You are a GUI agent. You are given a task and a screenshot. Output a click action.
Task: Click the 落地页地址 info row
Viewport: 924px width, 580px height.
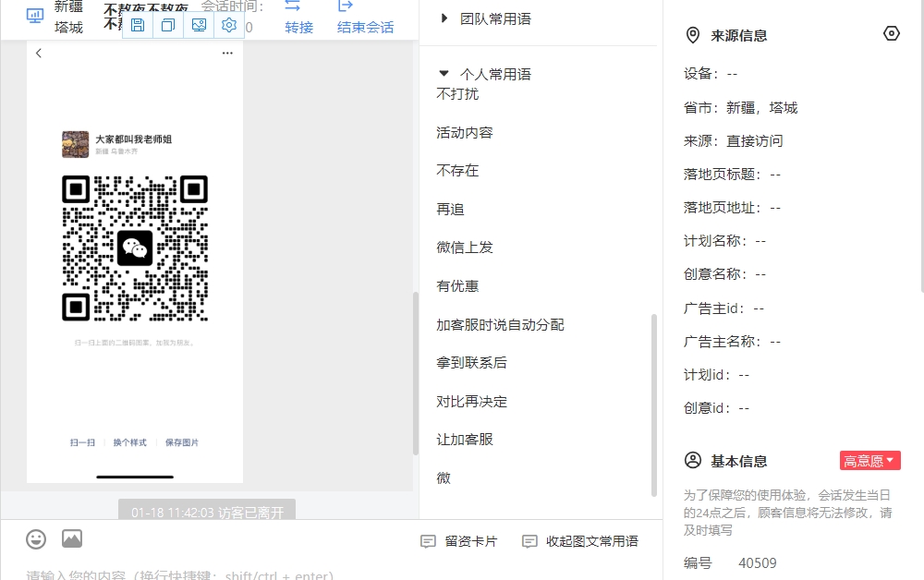point(732,207)
